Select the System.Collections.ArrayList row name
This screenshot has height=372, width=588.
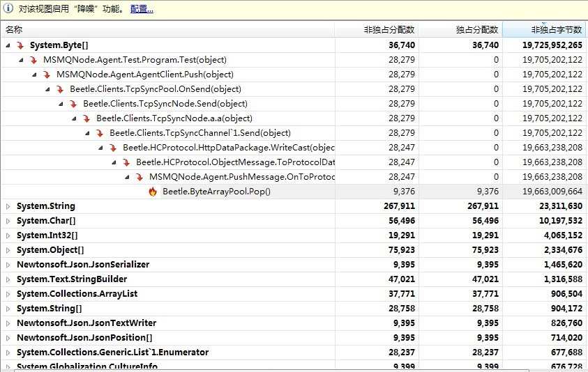pos(77,294)
